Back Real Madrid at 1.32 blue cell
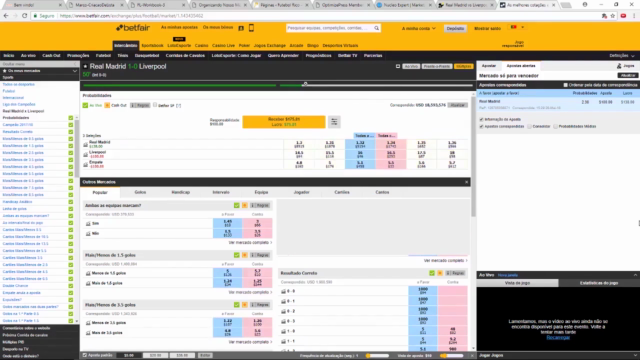Screen dimensions: 640x360 [360, 144]
